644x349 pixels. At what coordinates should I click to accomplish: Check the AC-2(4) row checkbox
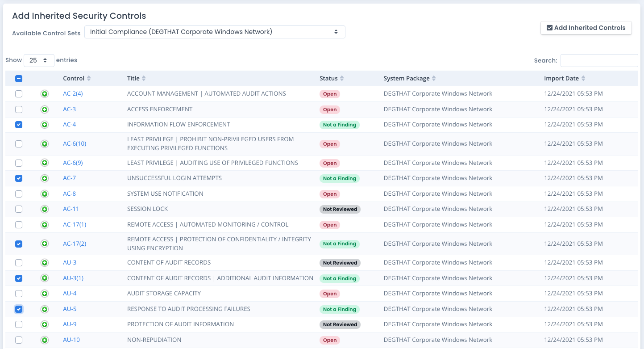click(19, 94)
